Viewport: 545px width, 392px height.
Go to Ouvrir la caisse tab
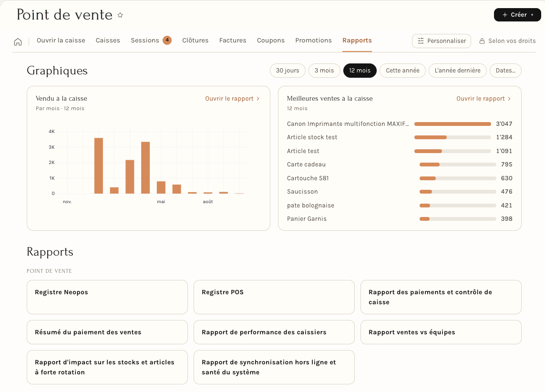pyautogui.click(x=61, y=41)
